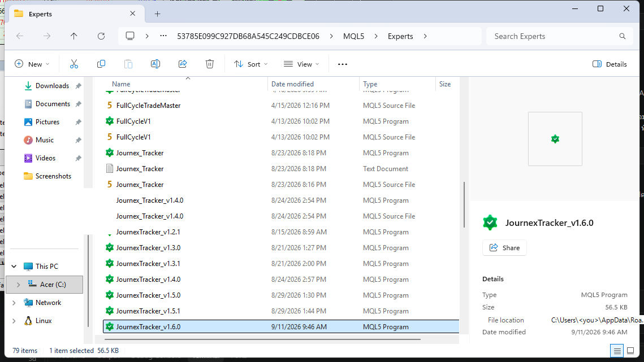
Task: Toggle the Details pane button
Action: click(610, 64)
